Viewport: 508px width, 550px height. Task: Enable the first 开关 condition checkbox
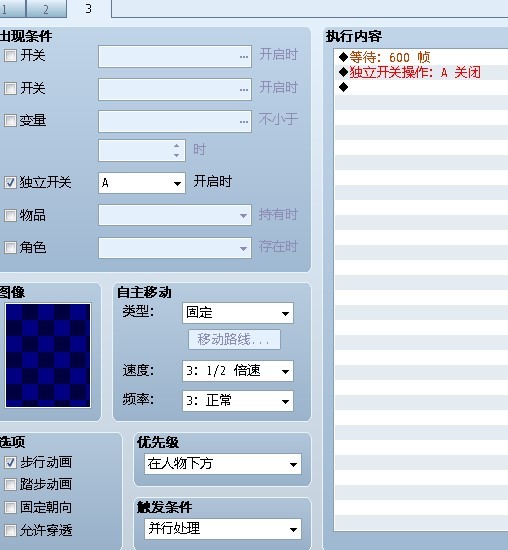click(x=10, y=55)
